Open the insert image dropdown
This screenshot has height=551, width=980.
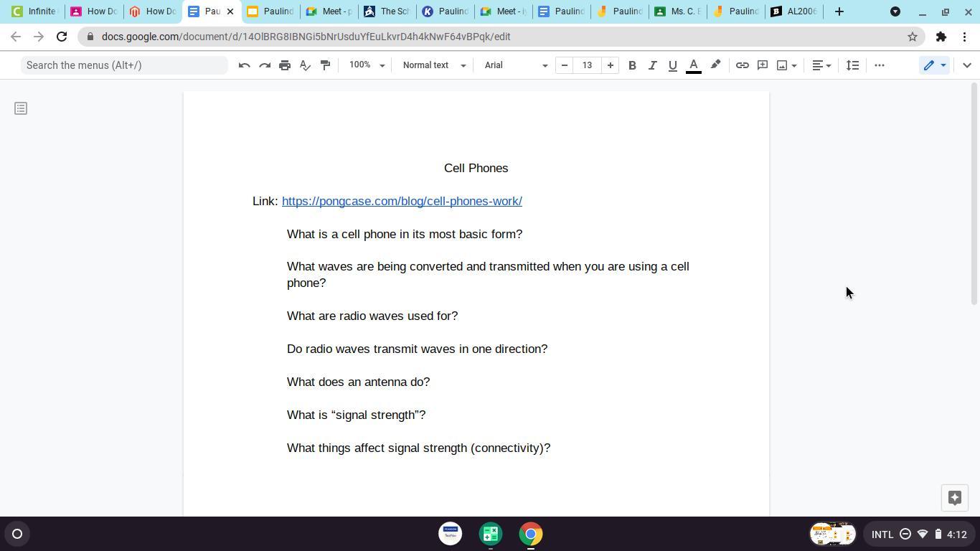(x=787, y=65)
